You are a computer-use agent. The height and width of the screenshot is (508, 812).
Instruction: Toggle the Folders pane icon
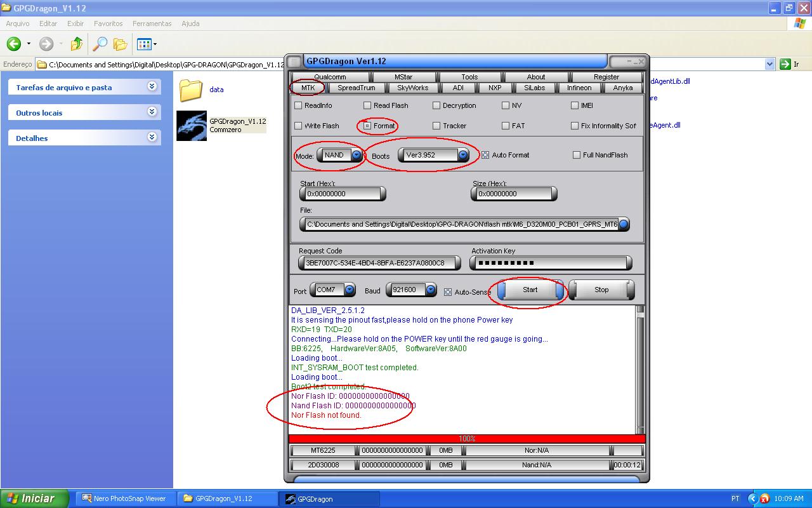pyautogui.click(x=120, y=44)
